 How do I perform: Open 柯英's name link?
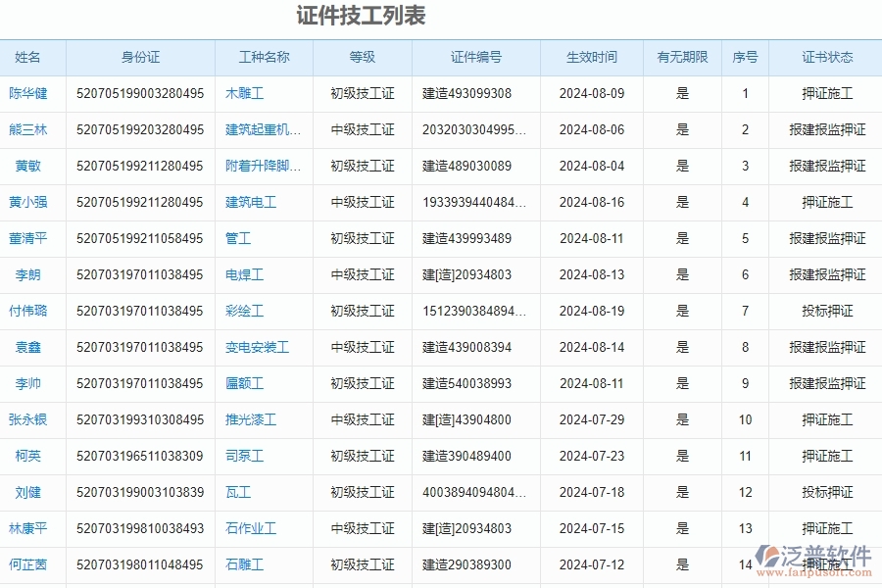(x=26, y=456)
